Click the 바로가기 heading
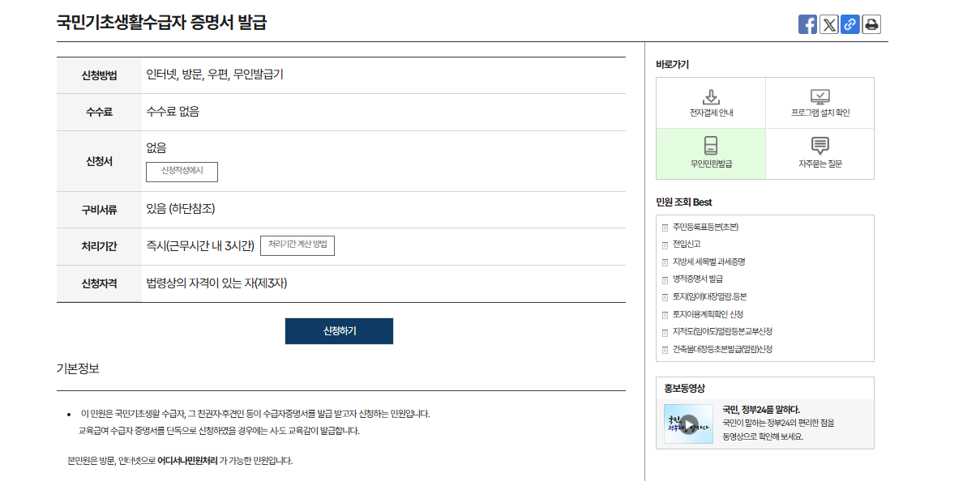 coord(673,65)
